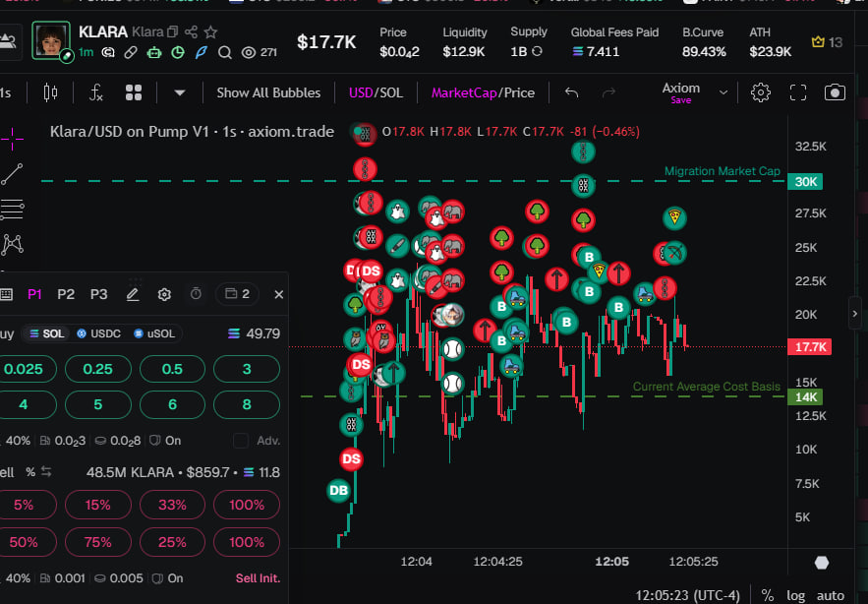Click the Sell Init. link

[258, 578]
